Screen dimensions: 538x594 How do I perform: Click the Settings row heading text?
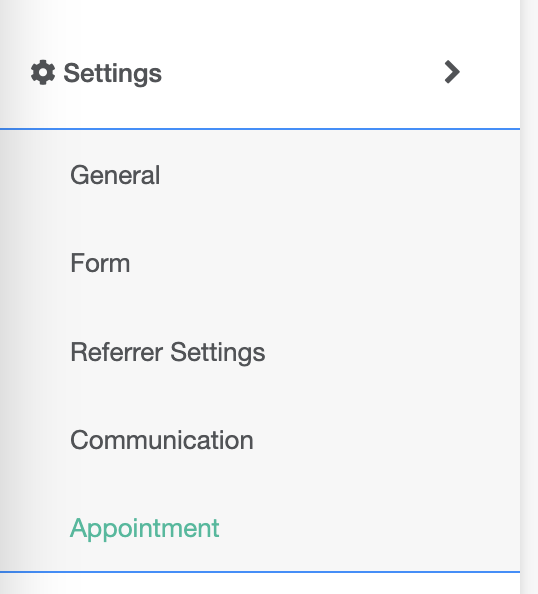[113, 73]
